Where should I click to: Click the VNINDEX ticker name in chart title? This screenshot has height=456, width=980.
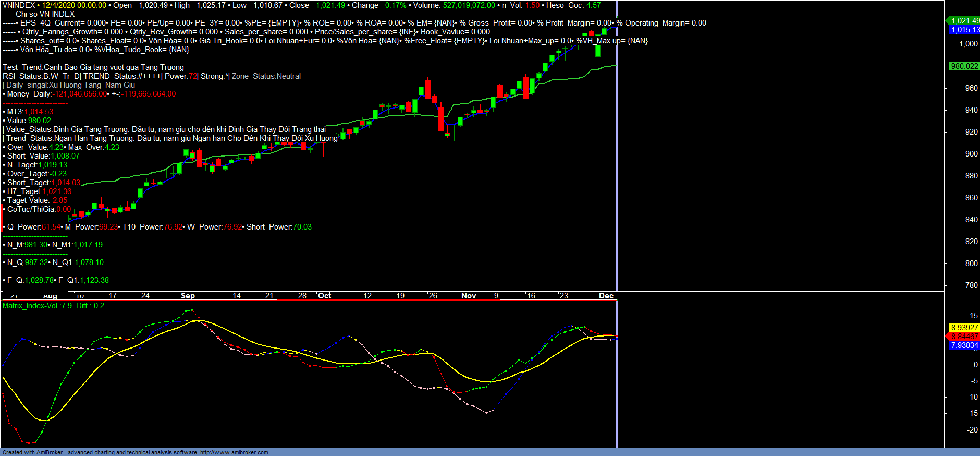coord(18,5)
